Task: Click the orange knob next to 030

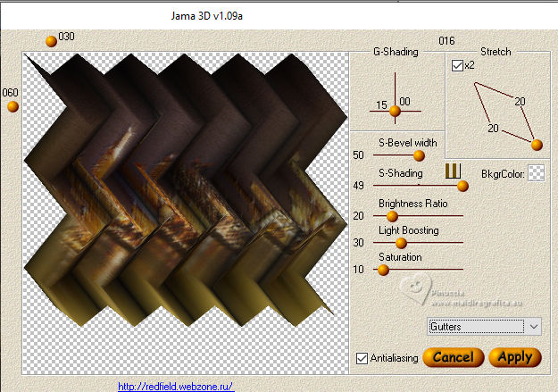Action: pyautogui.click(x=51, y=41)
